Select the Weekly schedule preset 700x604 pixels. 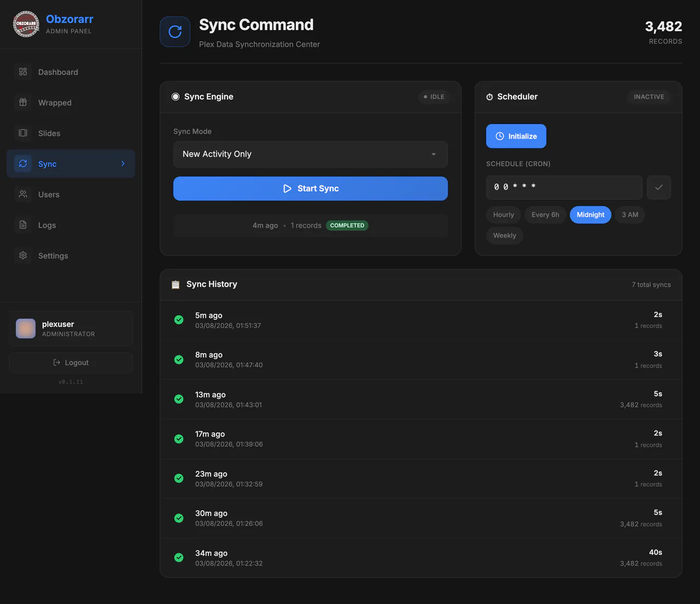(505, 236)
